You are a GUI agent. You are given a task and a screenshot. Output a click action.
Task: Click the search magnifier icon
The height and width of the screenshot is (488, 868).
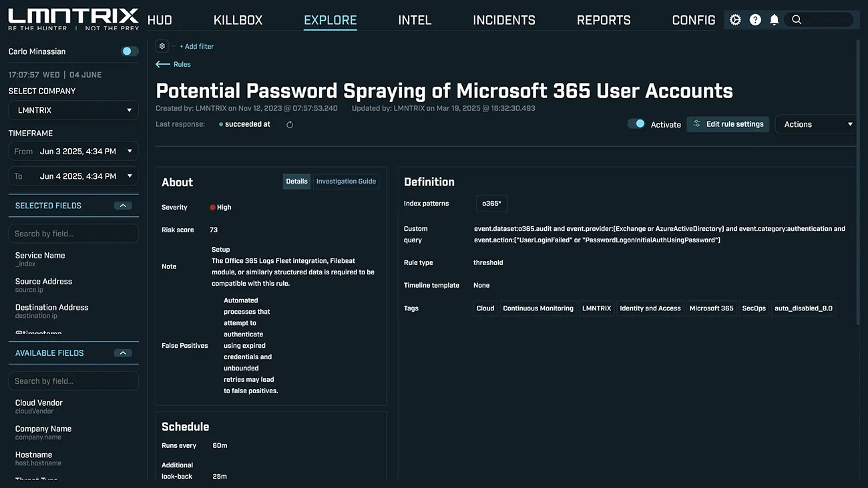pos(797,20)
